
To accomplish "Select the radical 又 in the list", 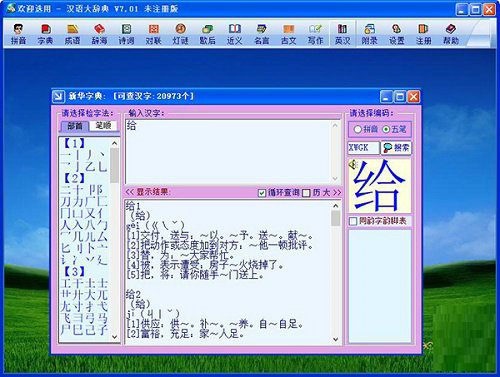I will 90,213.
